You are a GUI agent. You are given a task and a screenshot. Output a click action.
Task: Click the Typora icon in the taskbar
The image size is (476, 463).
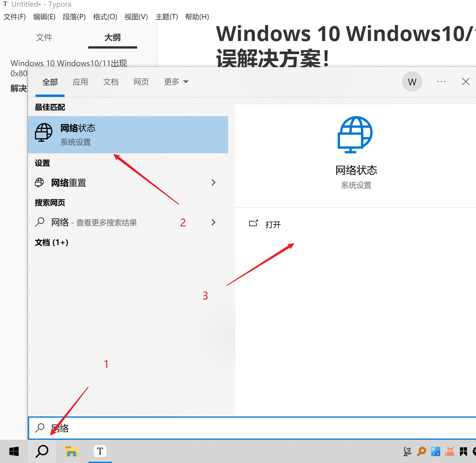point(100,451)
